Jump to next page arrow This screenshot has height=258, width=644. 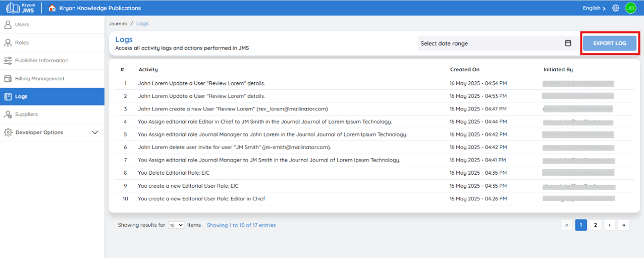[609, 225]
